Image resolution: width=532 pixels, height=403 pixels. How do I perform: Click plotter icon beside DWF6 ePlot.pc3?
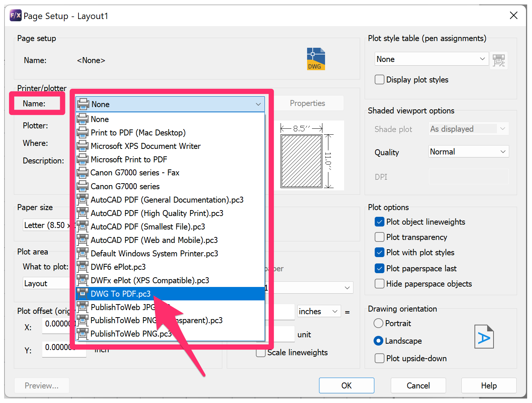83,267
